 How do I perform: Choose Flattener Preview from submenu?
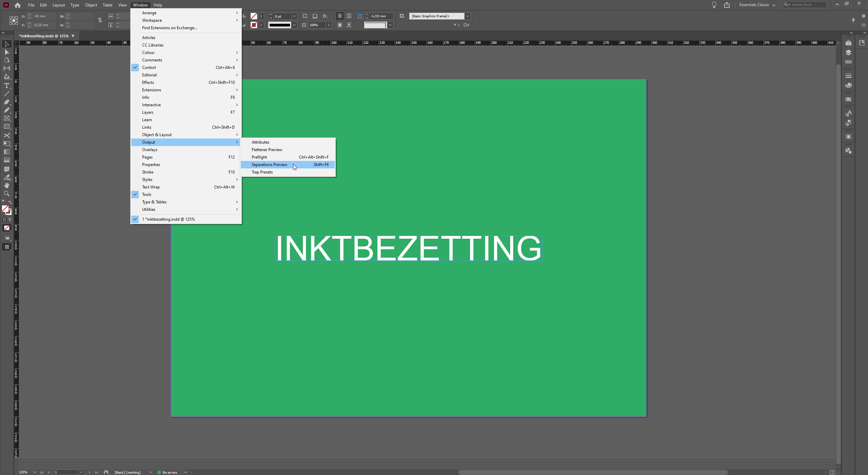pos(288,149)
